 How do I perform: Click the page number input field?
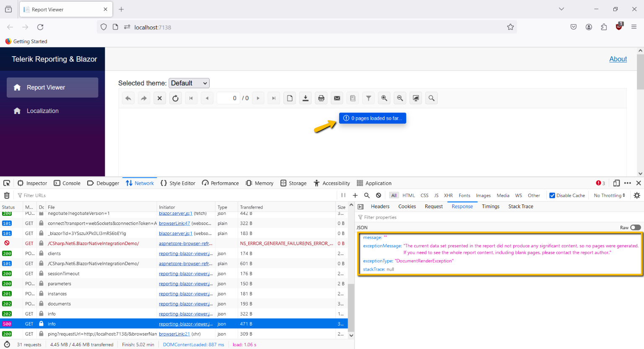pyautogui.click(x=229, y=98)
